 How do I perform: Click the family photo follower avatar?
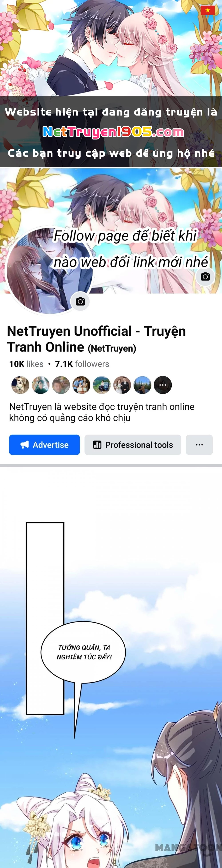pyautogui.click(x=81, y=385)
